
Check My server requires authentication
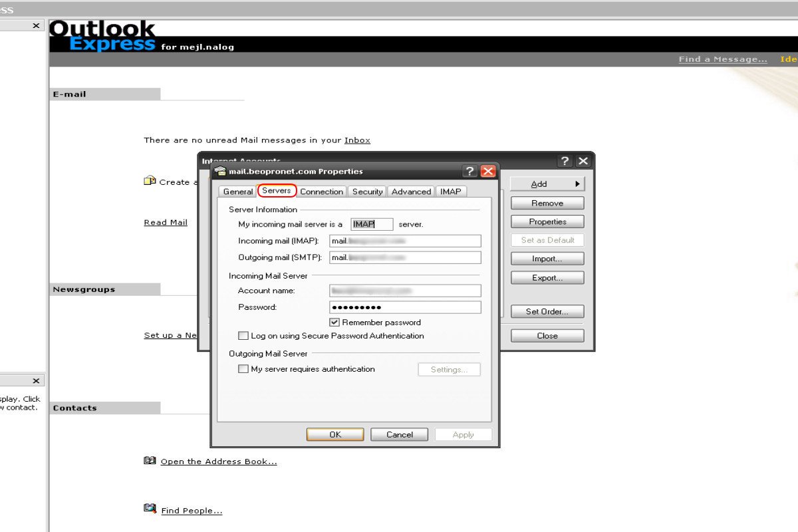point(243,369)
